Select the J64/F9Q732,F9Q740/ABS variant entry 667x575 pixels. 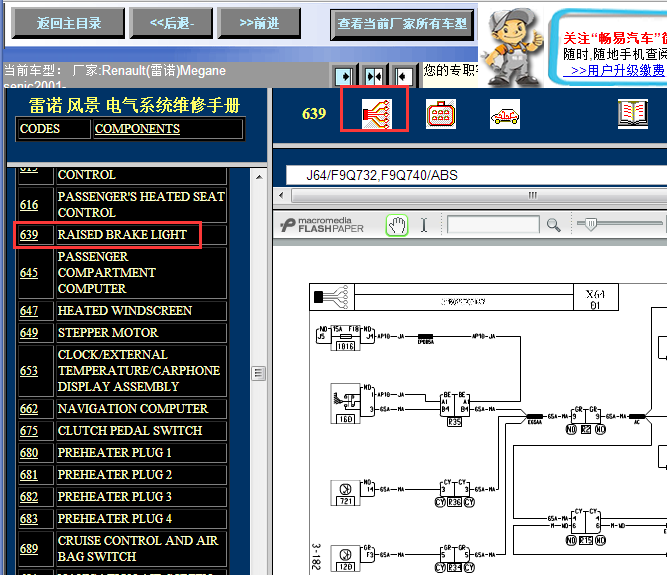pos(382,175)
